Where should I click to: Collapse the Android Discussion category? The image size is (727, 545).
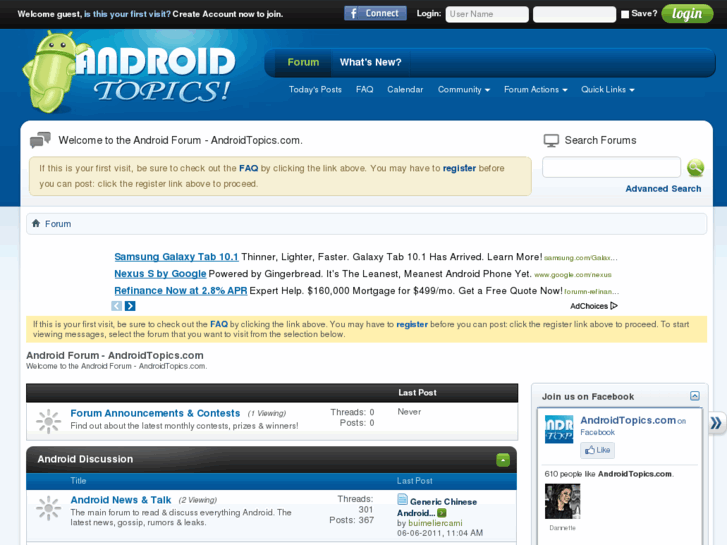pos(503,460)
